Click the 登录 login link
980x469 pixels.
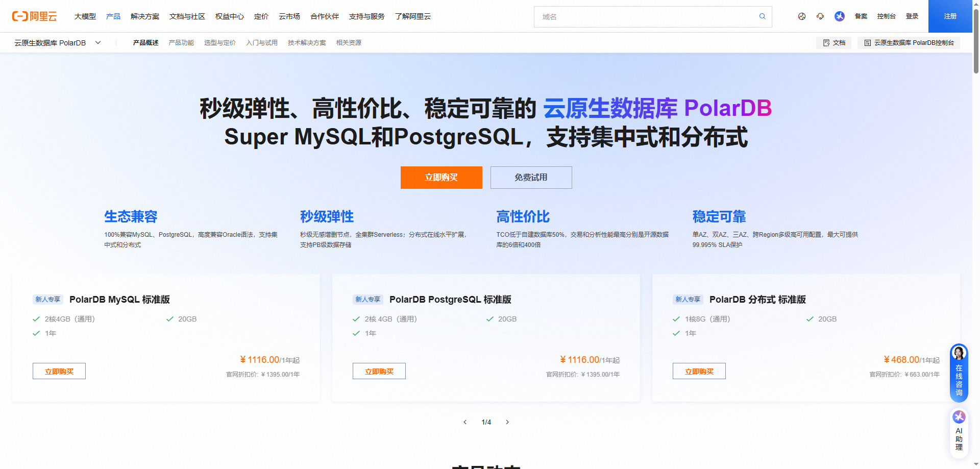coord(912,16)
